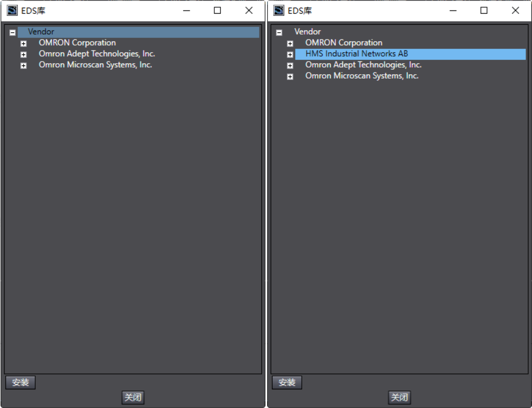Expand Omron Microscan Systems, Inc. in right tree

point(290,76)
